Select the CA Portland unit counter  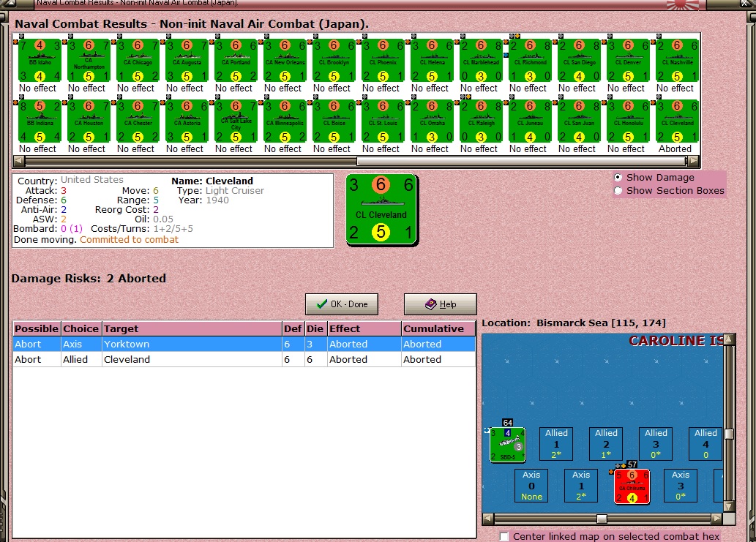(236, 60)
